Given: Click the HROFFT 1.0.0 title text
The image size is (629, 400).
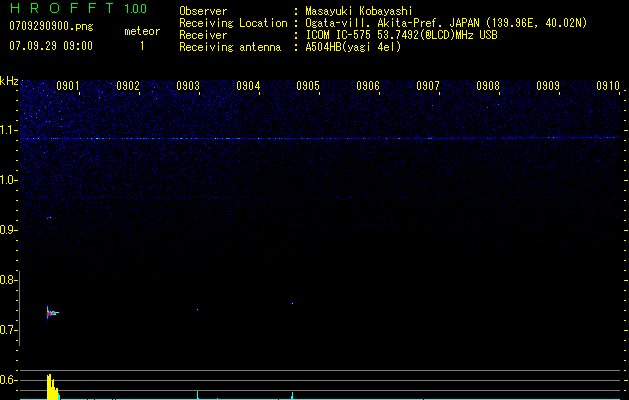Looking at the screenshot, I should (x=79, y=8).
